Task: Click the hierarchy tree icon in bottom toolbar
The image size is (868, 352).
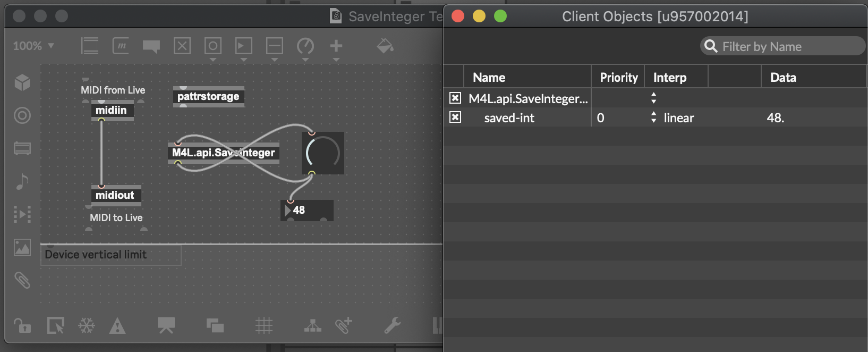Action: click(313, 325)
